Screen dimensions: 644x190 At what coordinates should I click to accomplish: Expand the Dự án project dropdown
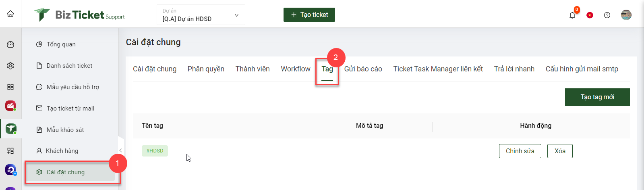[x=201, y=15]
